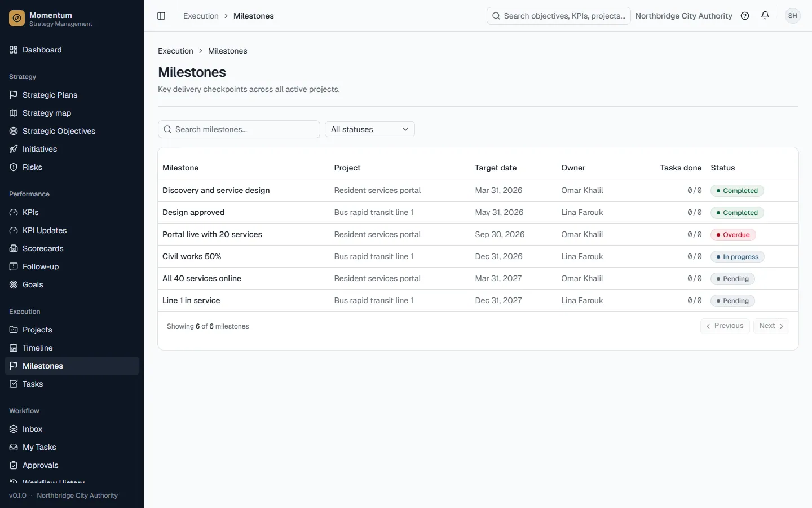Click the Strategic Plans flag icon

pos(14,95)
